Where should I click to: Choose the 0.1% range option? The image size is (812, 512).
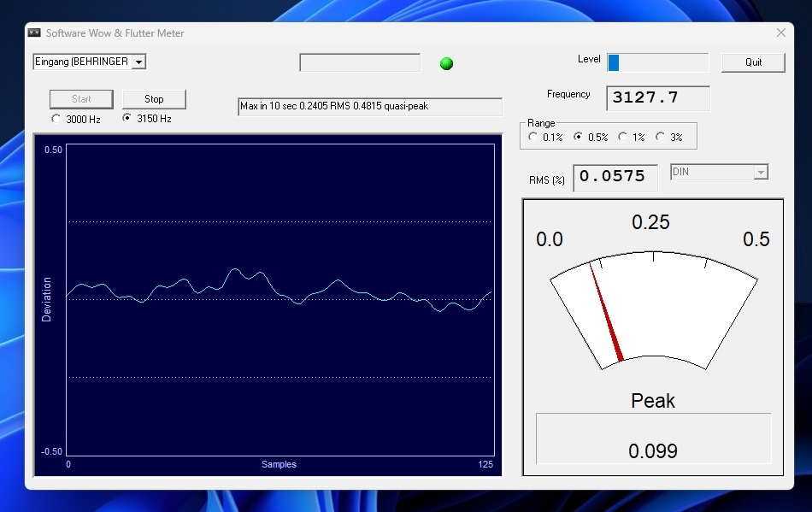pos(533,137)
